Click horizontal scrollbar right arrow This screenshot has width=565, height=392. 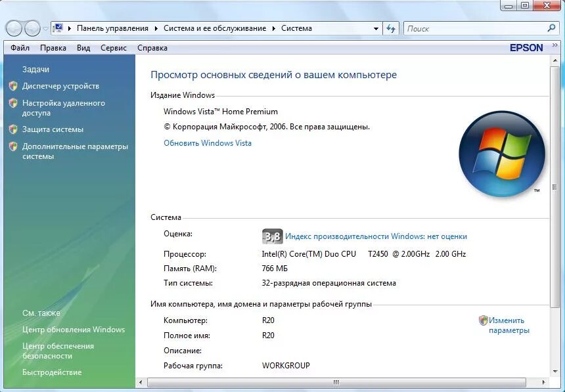(543, 382)
